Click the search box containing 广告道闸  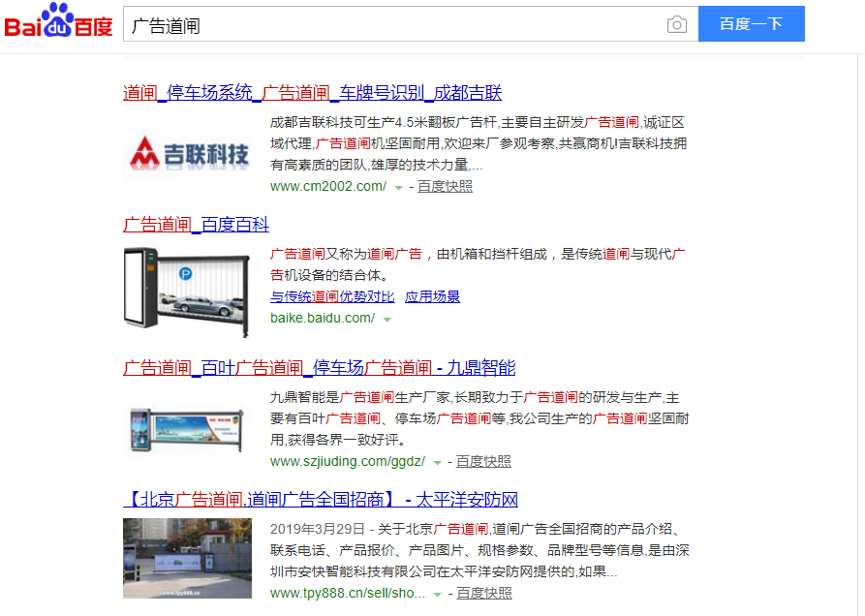click(x=387, y=24)
